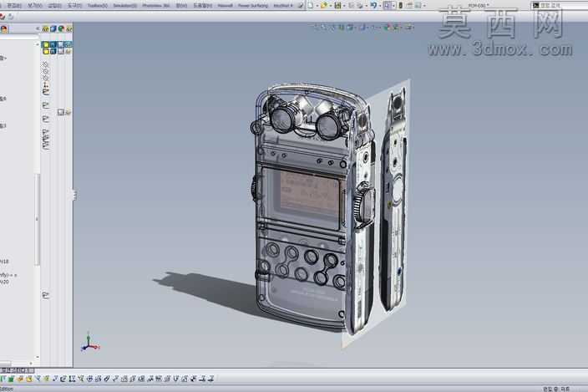Open the View Settings monitor icon

[409, 27]
